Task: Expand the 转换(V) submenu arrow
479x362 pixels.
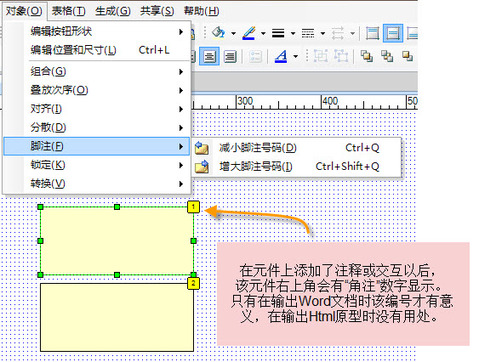Action: click(181, 184)
